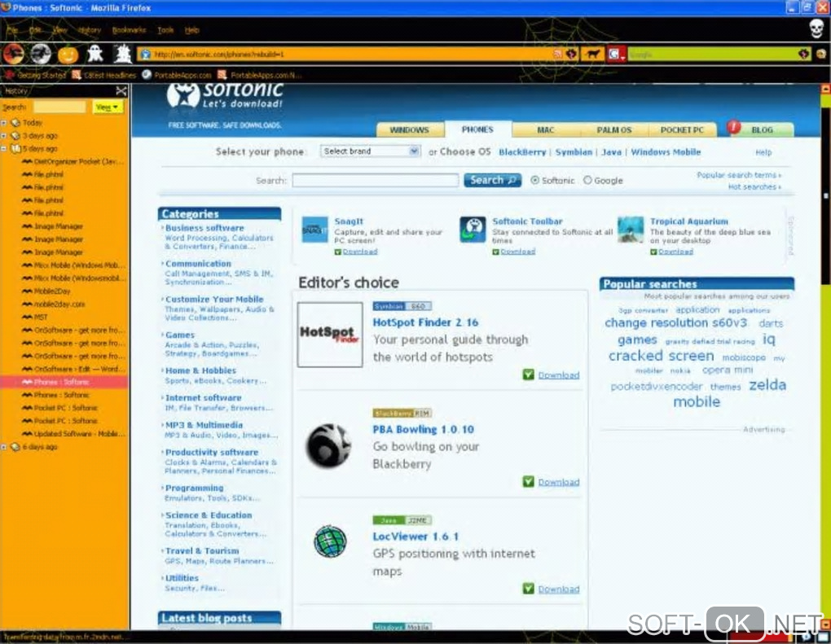Click the moon-themed Forward navigation button
The height and width of the screenshot is (644, 831).
coord(41,54)
